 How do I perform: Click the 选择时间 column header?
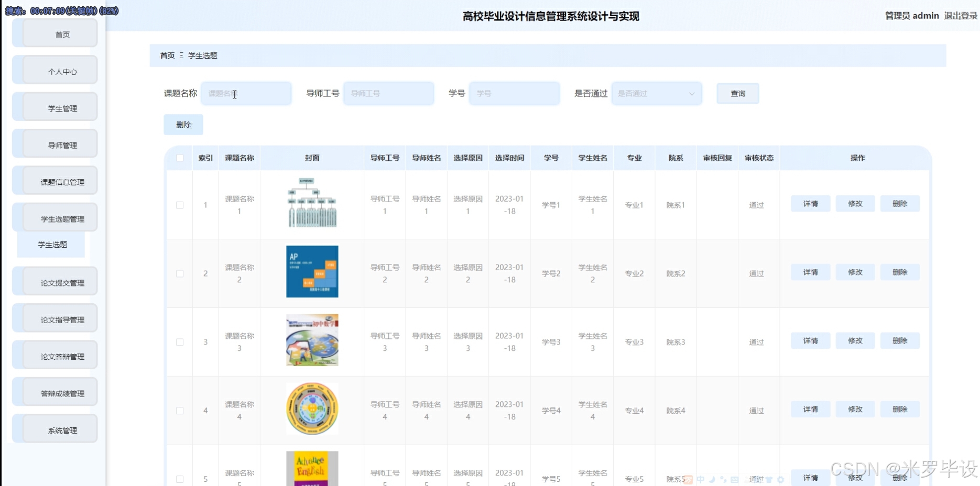(x=509, y=158)
